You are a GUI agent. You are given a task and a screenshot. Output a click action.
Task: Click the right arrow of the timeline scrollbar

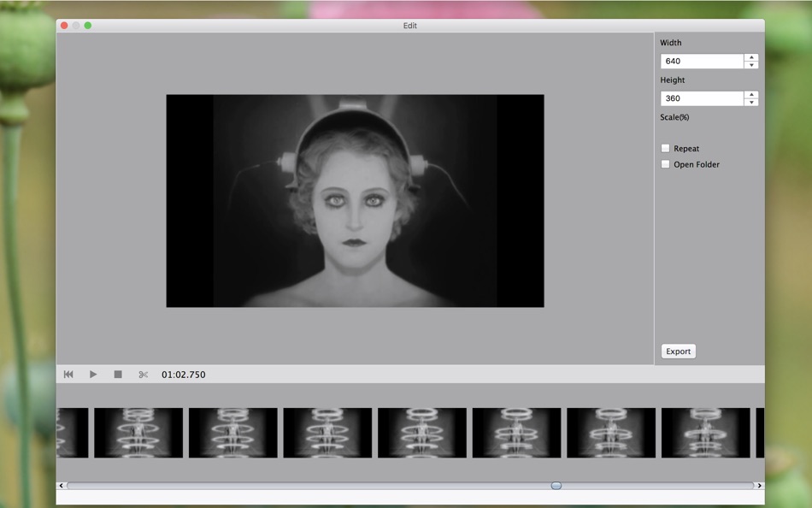759,486
